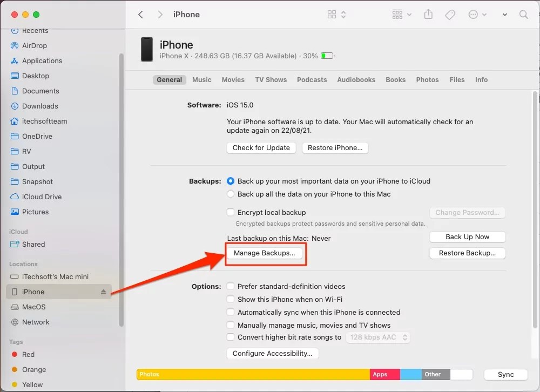Click the Share toolbar icon
The height and width of the screenshot is (392, 540).
tap(428, 14)
